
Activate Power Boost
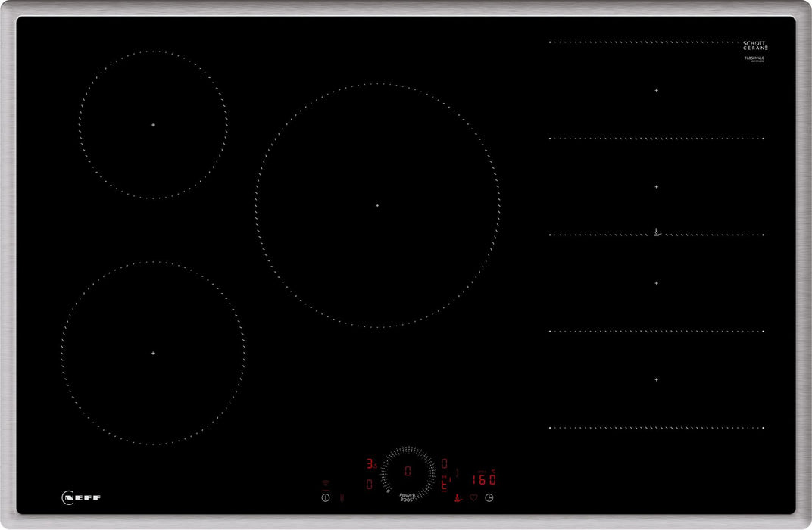coord(407,497)
